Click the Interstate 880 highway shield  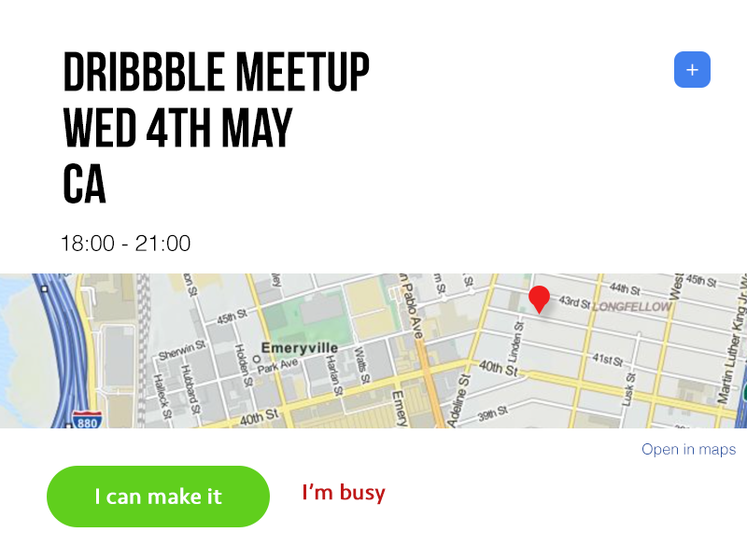[87, 419]
